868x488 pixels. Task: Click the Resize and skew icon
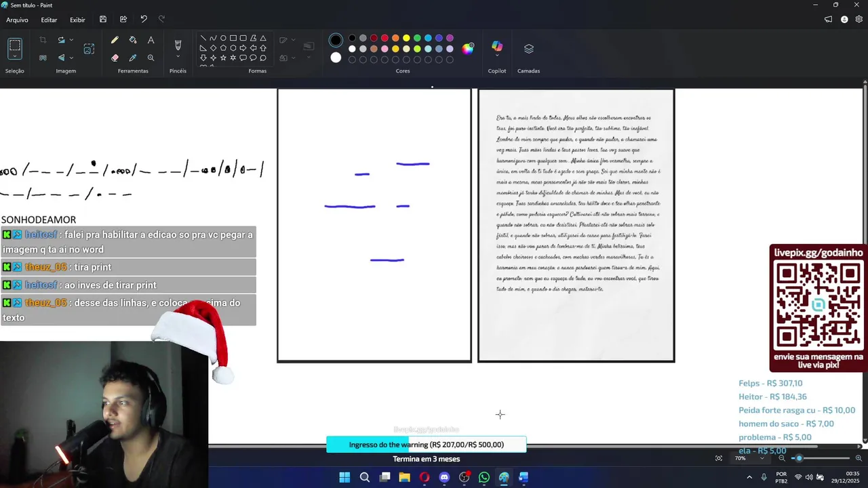[89, 49]
